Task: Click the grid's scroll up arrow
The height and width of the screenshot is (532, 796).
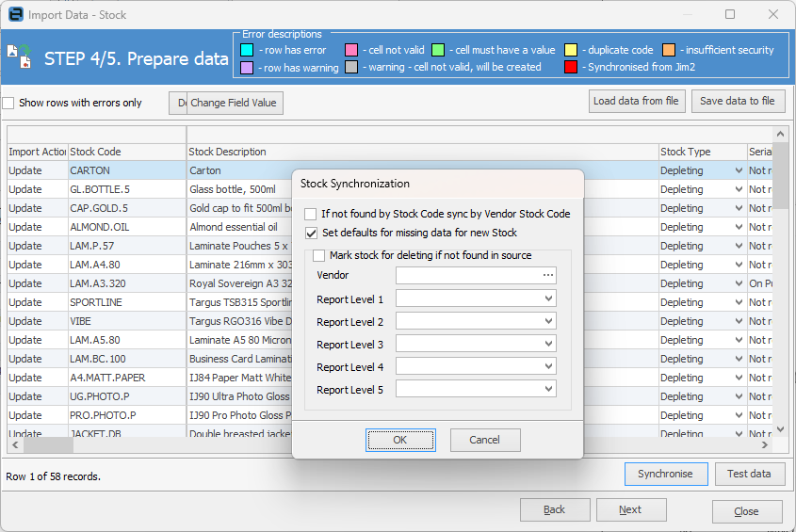Action: 780,134
